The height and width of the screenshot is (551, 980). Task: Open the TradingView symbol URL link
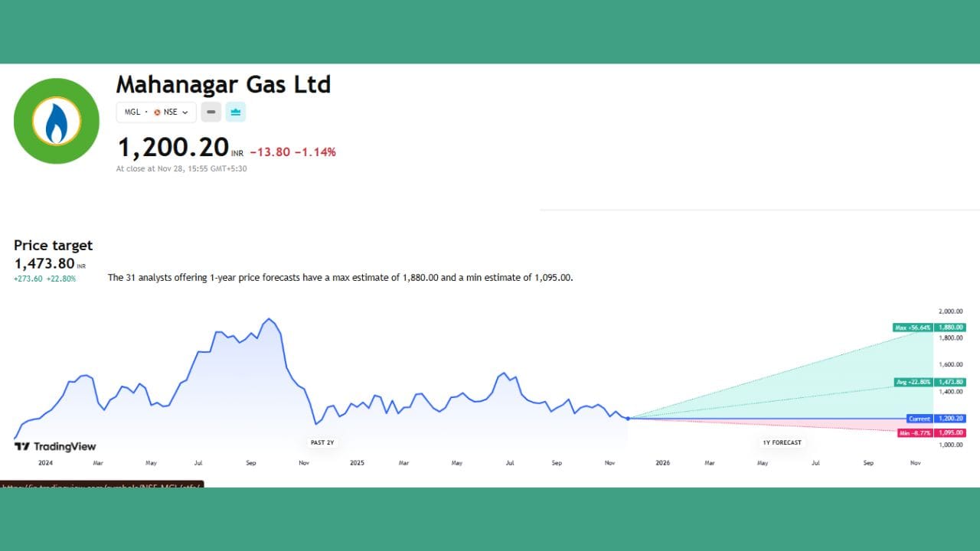pyautogui.click(x=100, y=487)
